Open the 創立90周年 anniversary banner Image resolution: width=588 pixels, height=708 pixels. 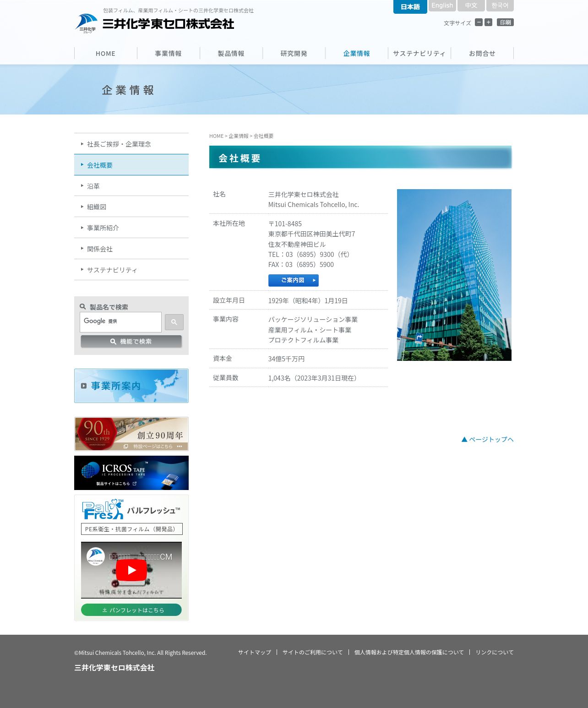[x=131, y=434]
